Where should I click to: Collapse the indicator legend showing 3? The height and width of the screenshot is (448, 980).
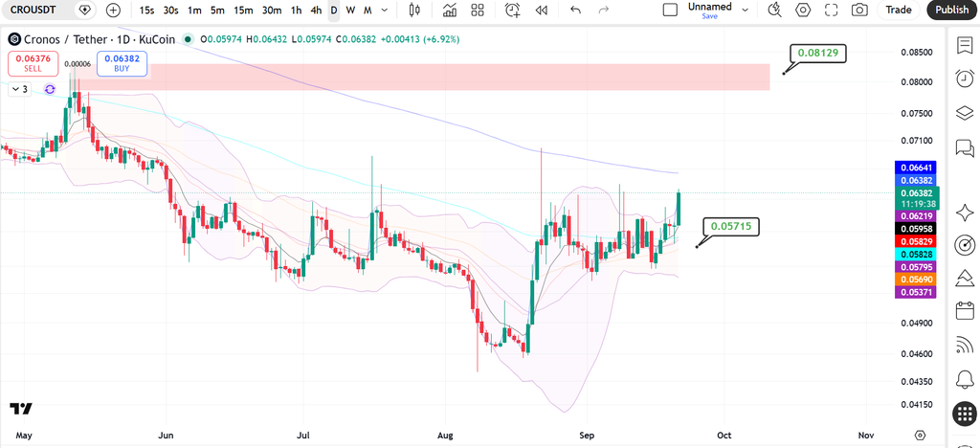point(20,89)
